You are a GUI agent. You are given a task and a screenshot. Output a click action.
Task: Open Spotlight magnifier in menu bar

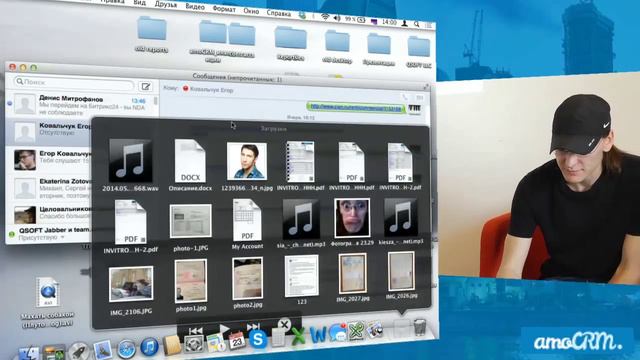click(416, 24)
